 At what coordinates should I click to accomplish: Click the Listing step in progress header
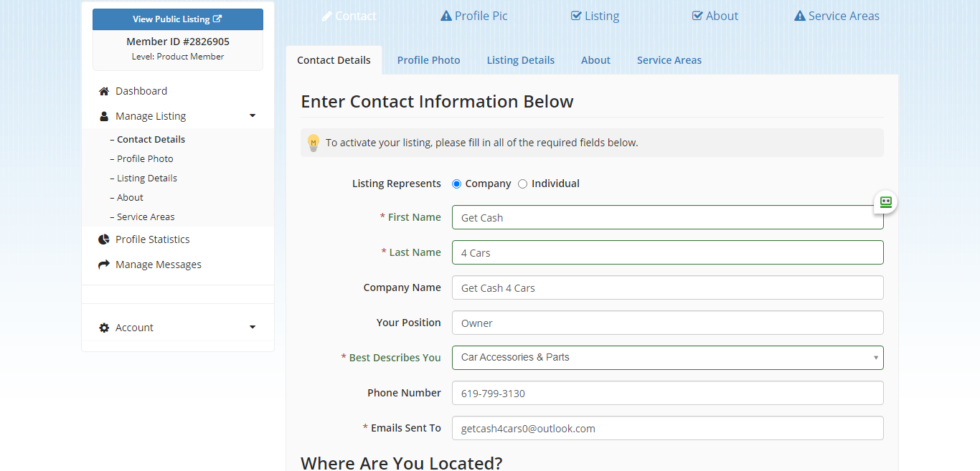pyautogui.click(x=595, y=16)
